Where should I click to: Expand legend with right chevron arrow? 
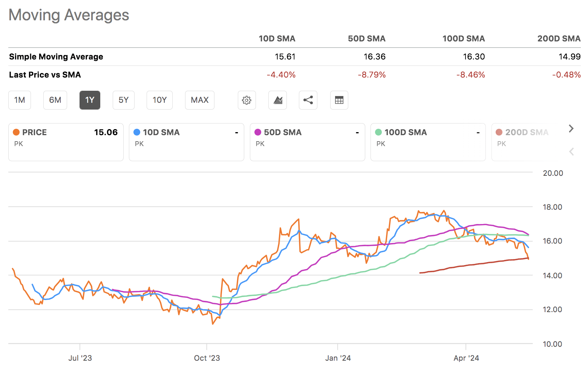pyautogui.click(x=571, y=128)
